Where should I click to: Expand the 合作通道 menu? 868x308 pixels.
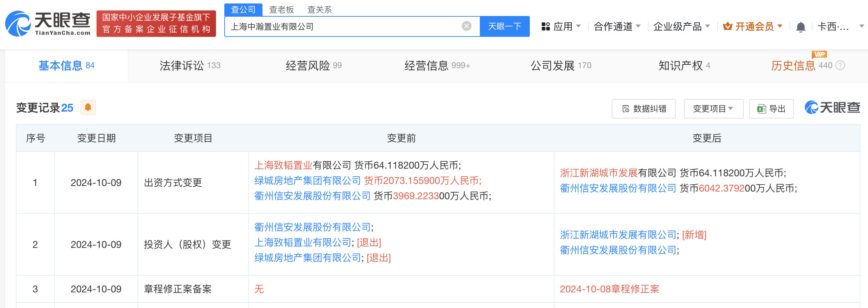point(617,26)
